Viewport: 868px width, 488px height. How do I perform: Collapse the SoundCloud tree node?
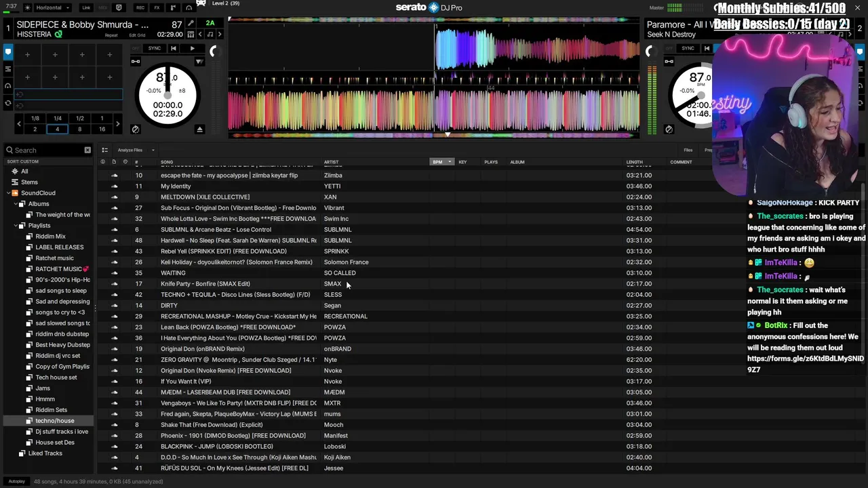click(8, 193)
